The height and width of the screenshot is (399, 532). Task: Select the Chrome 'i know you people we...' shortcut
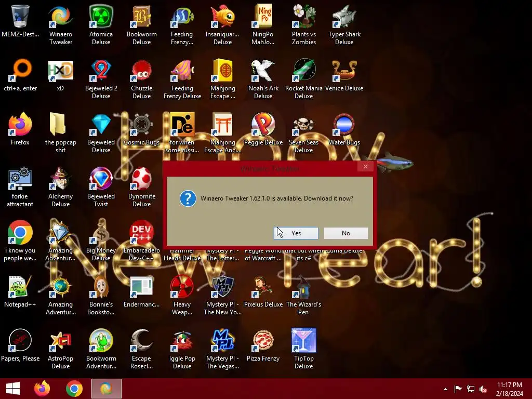(x=20, y=241)
